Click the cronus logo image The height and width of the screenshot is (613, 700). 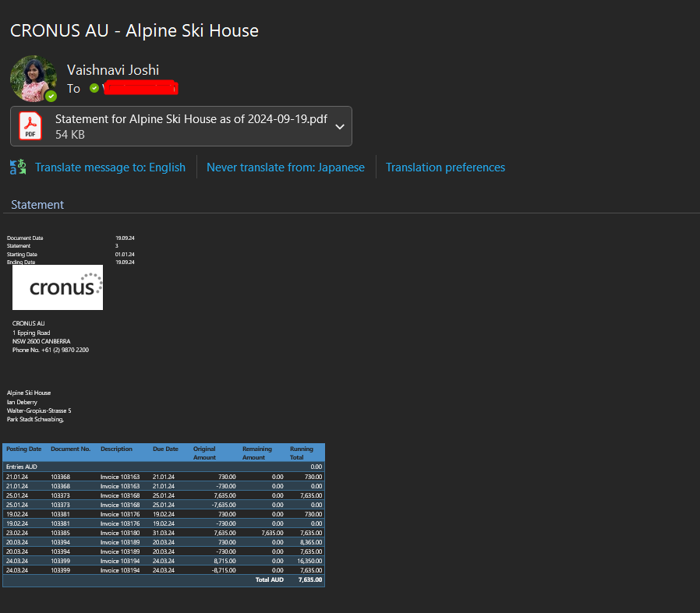(x=58, y=287)
